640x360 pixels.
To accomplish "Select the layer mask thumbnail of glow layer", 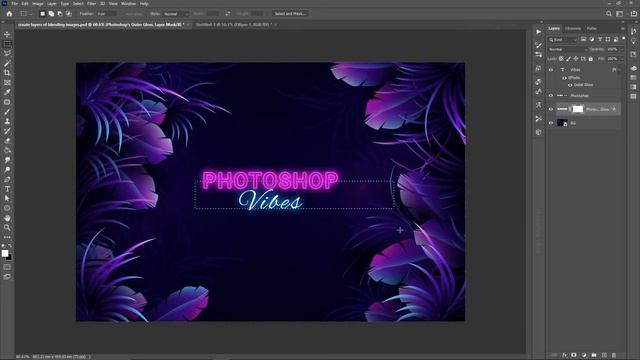I will pyautogui.click(x=578, y=109).
